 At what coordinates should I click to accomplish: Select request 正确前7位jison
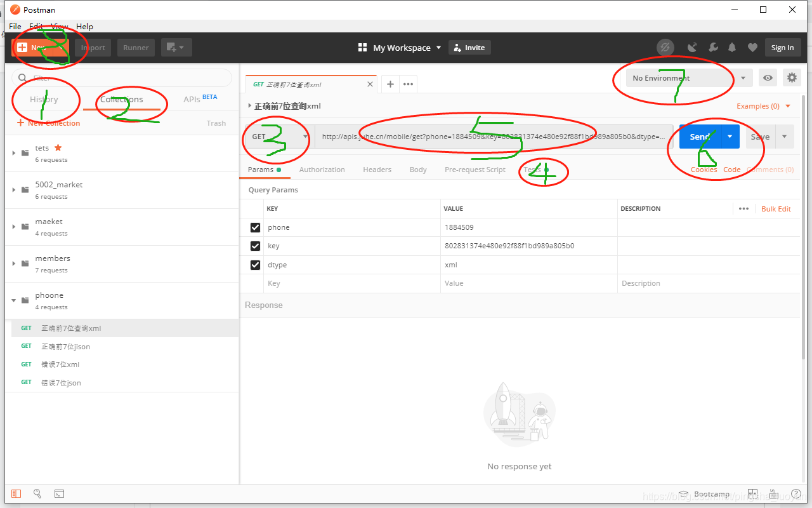coord(122,347)
